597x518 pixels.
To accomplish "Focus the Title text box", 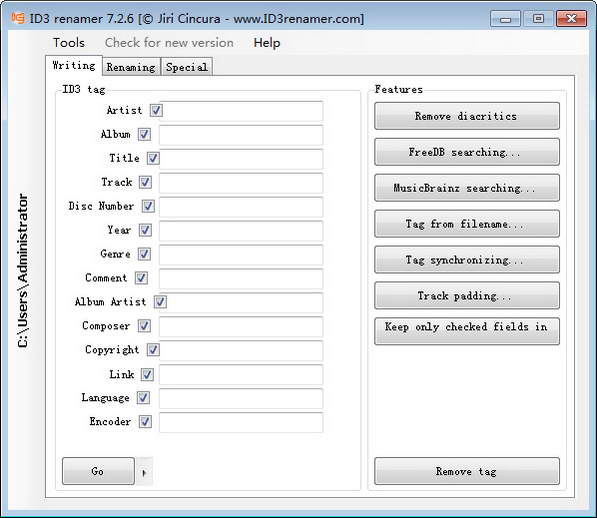I will [x=241, y=159].
